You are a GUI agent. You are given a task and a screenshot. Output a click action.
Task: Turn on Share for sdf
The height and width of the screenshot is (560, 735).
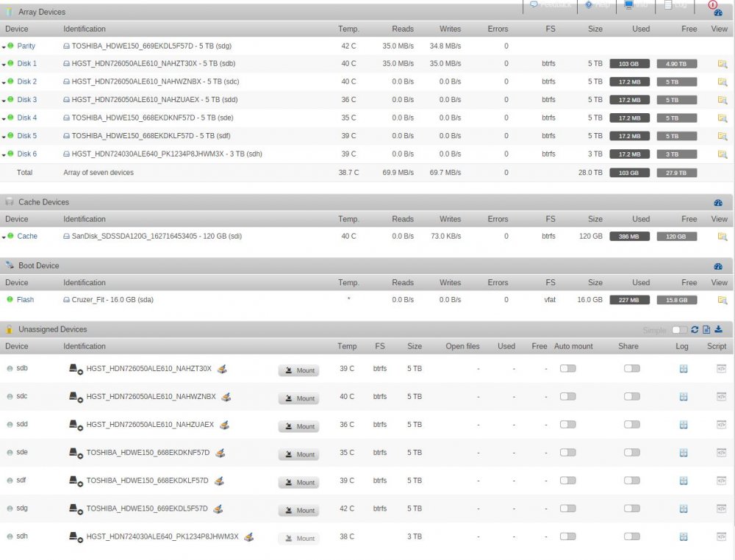pos(632,481)
